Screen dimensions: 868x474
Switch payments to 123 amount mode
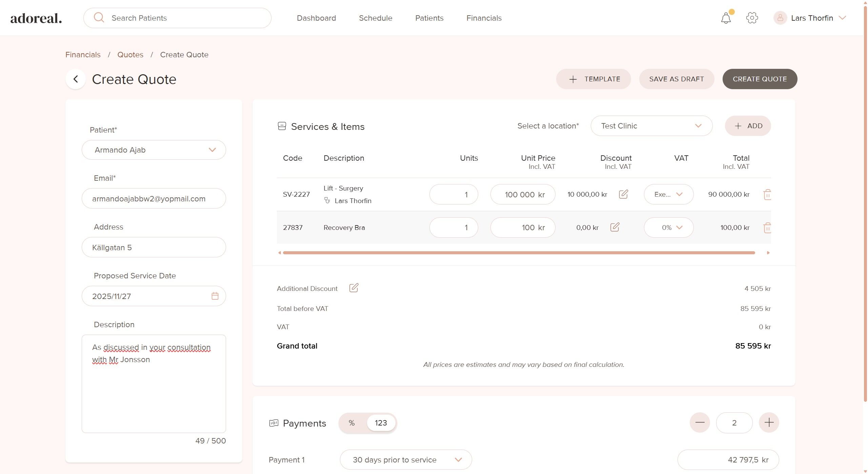[381, 423]
